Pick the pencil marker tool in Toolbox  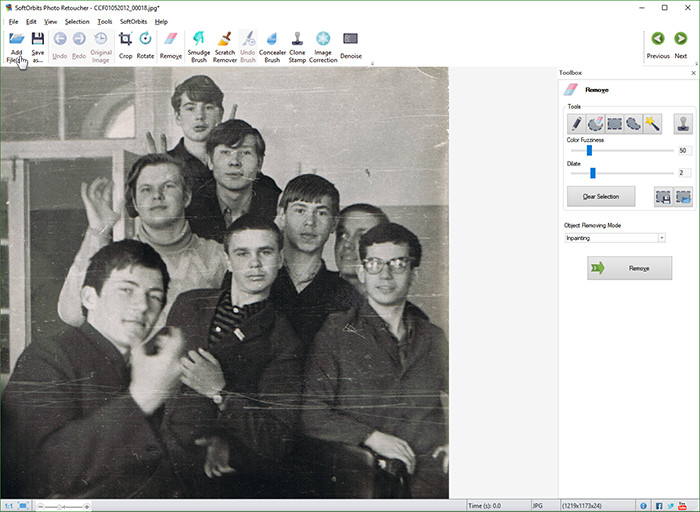coord(576,124)
